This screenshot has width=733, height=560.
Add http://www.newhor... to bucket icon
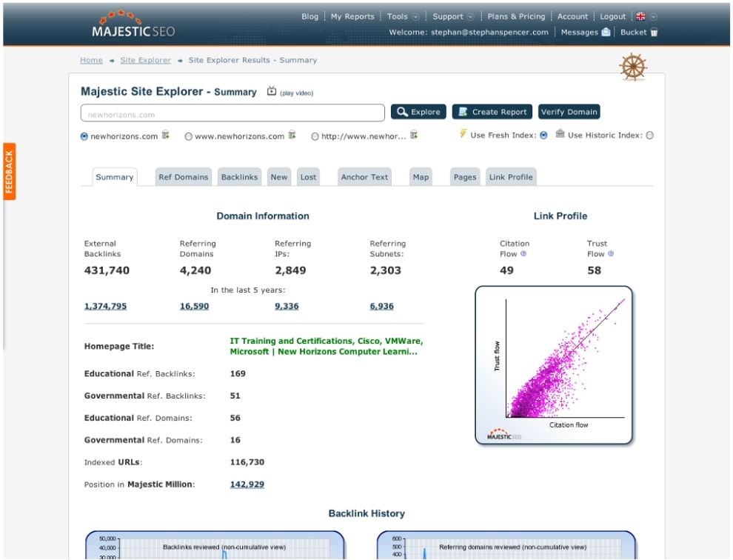[414, 136]
